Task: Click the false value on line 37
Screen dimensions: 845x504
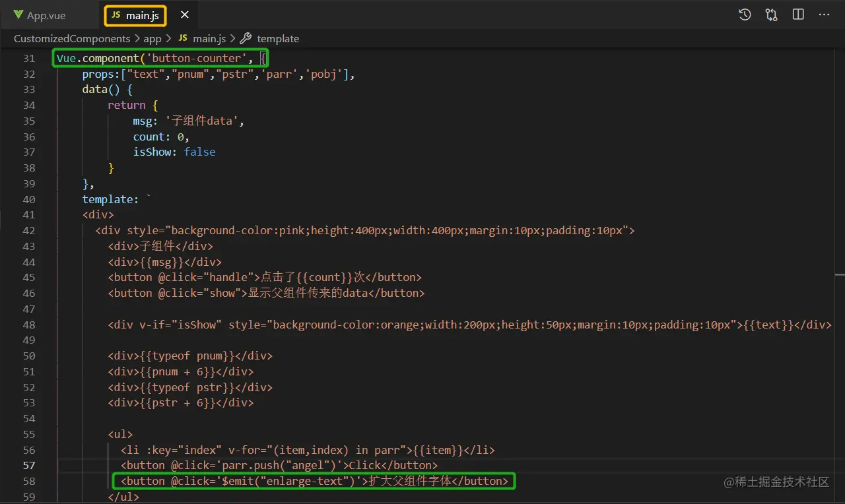Action: point(200,152)
